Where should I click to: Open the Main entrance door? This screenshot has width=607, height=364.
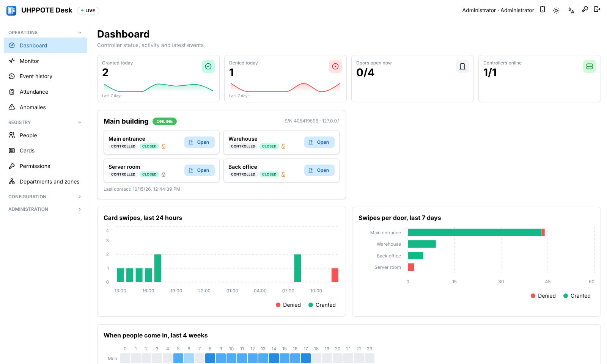click(x=200, y=142)
